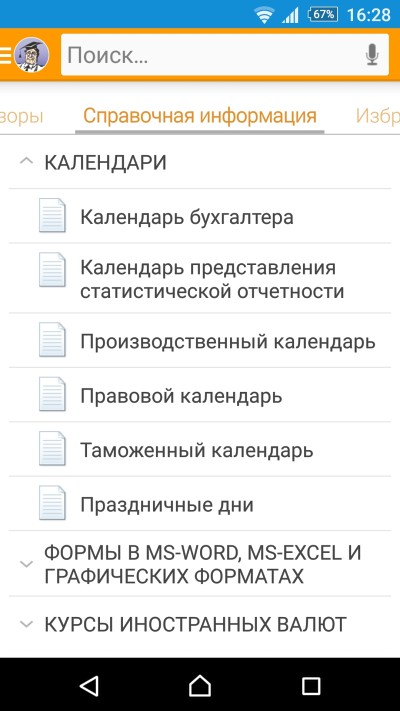Open the recent apps square button

click(x=311, y=686)
